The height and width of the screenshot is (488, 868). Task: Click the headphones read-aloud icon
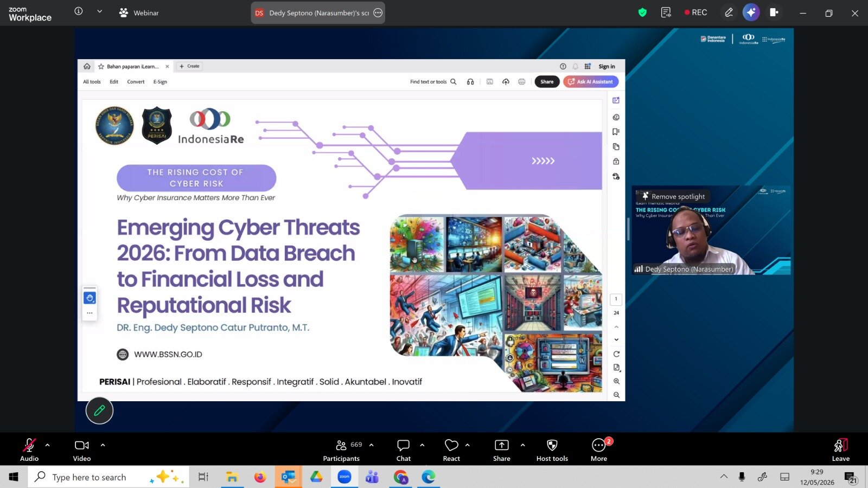(x=470, y=82)
